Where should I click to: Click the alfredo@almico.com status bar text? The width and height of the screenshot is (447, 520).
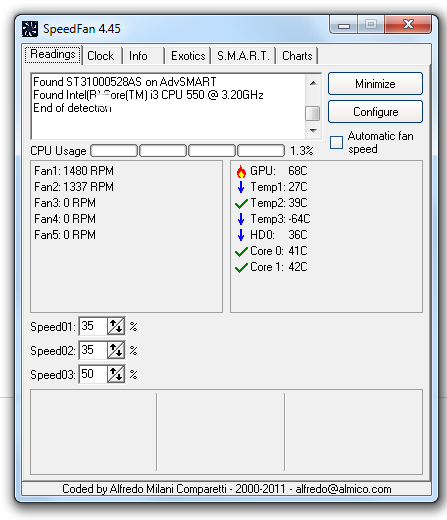pos(343,489)
